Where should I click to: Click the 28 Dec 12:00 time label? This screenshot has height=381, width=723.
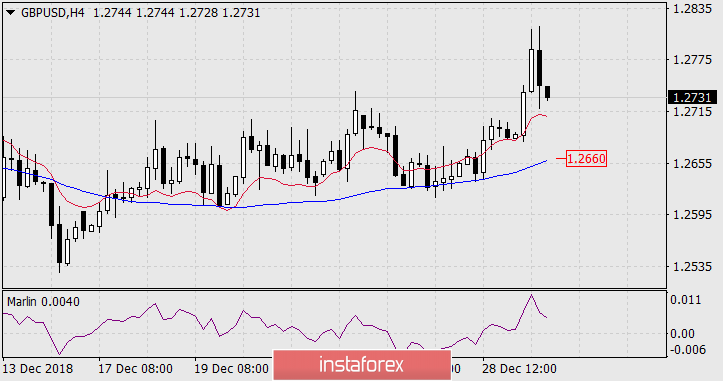519,369
